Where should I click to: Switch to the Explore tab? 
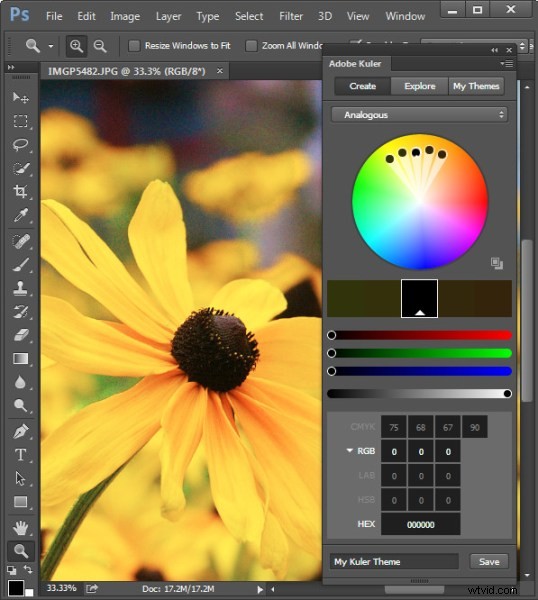coord(419,86)
